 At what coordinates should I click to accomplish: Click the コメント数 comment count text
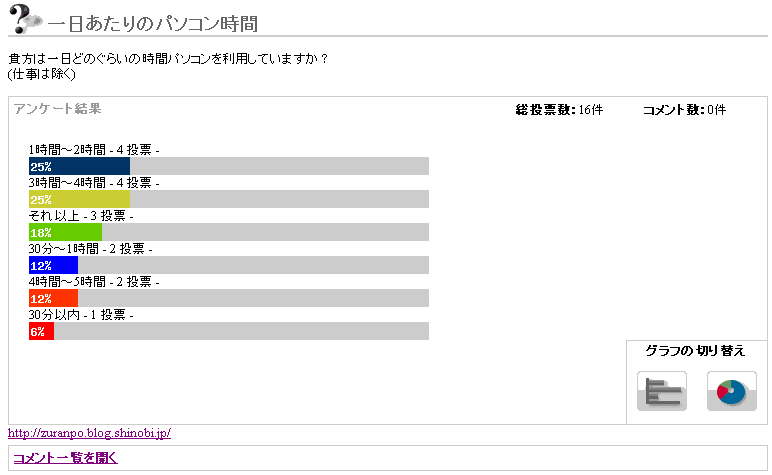pos(683,110)
